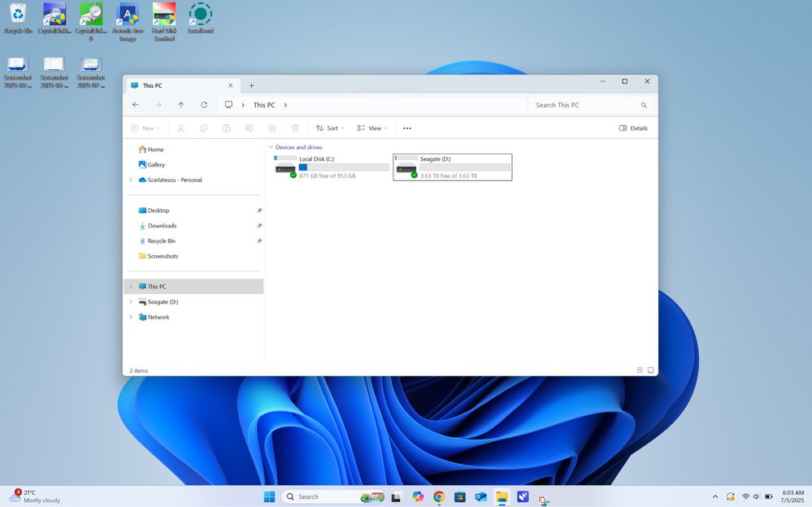Open the View dropdown

coord(371,128)
